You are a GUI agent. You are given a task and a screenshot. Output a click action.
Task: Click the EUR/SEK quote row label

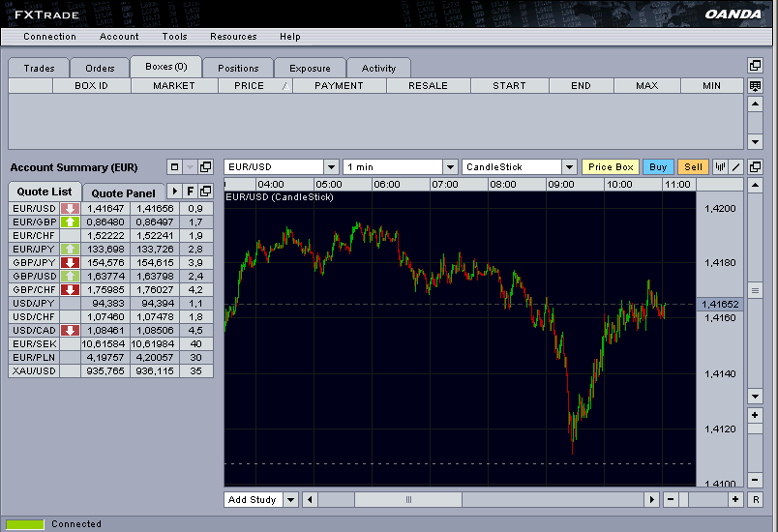point(34,344)
